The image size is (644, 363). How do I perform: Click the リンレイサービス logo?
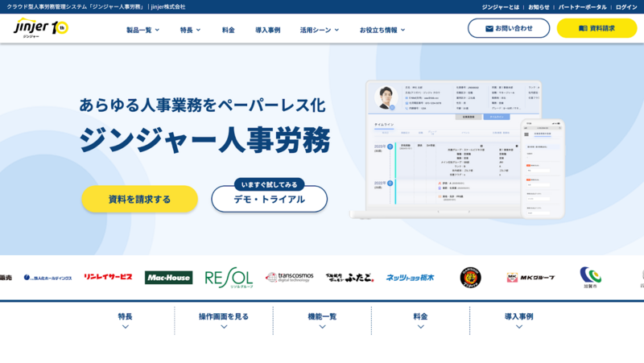pos(108,278)
